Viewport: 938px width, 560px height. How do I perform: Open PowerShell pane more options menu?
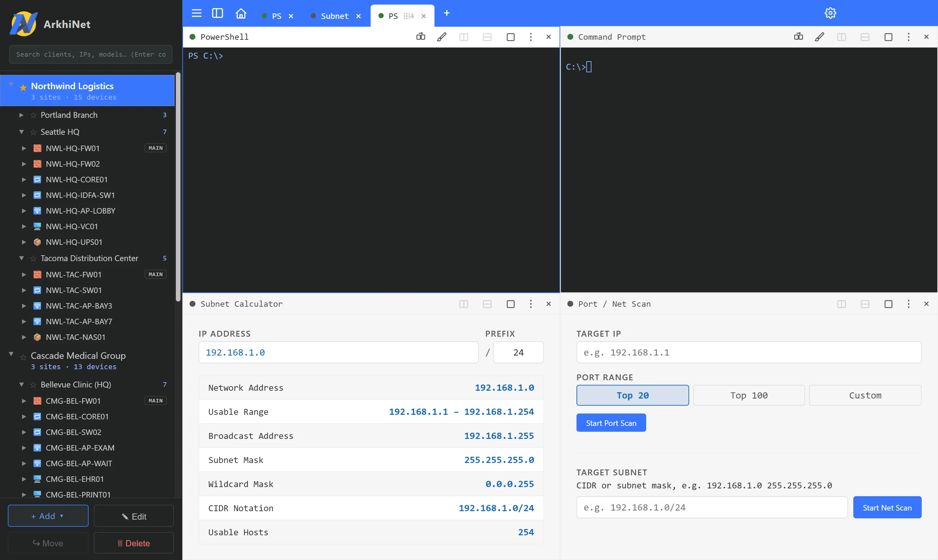pos(531,37)
